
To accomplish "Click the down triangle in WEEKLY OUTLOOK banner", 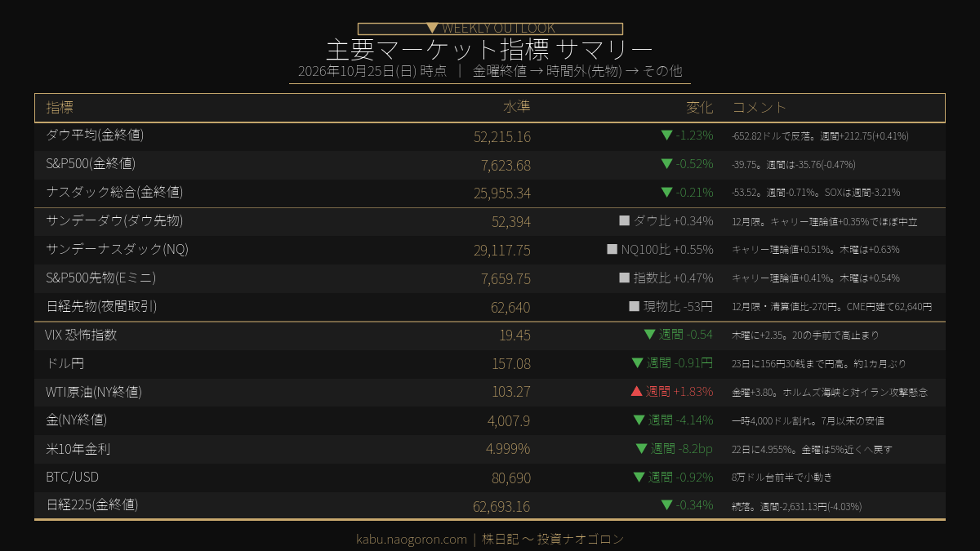I will coord(433,28).
